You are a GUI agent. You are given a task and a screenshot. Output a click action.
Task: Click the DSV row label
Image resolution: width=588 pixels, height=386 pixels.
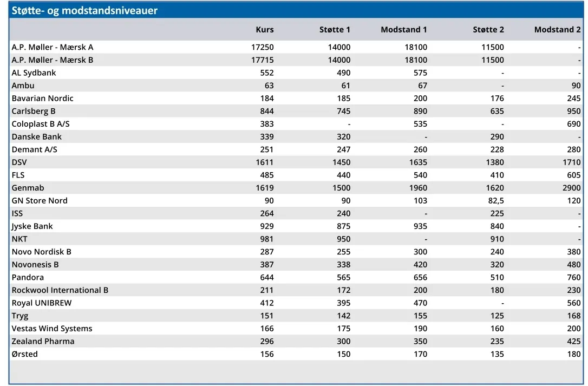click(19, 162)
